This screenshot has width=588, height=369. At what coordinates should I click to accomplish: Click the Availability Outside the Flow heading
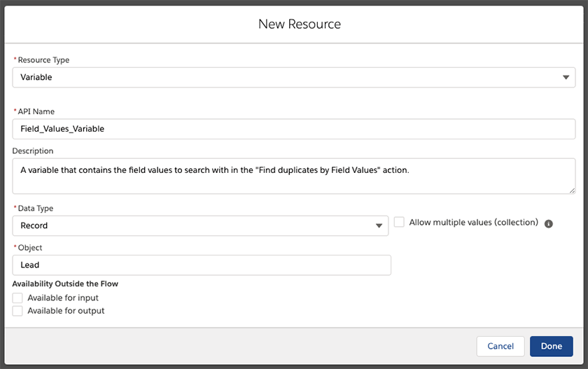tap(65, 284)
